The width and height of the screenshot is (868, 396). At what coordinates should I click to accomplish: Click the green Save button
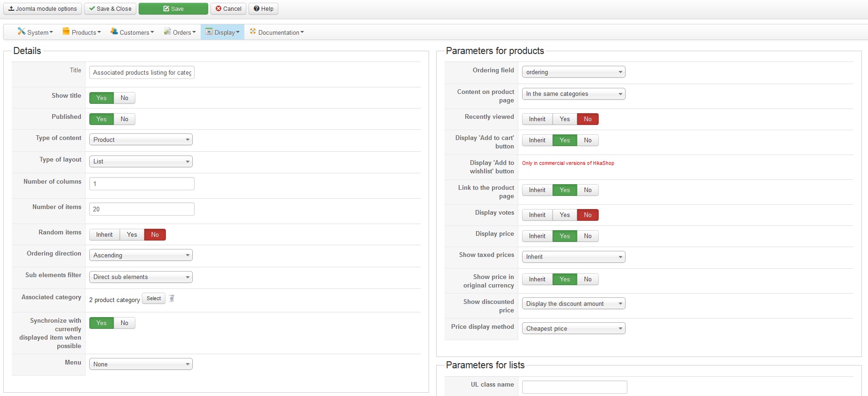173,9
